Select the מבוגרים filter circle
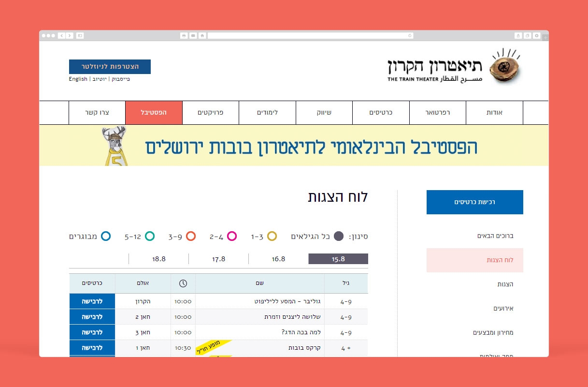The image size is (588, 387). [x=106, y=237]
